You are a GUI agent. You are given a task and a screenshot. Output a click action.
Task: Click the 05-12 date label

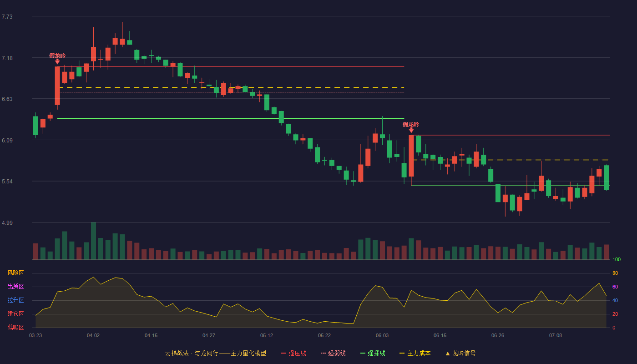267,335
